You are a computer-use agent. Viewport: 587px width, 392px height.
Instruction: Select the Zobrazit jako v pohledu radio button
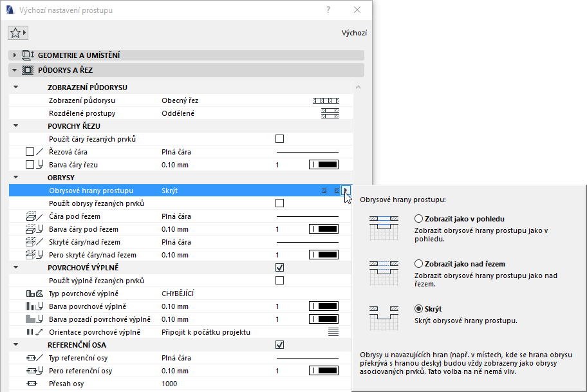pos(418,219)
